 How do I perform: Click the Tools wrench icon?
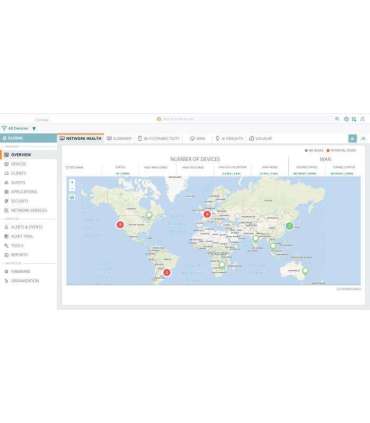[6, 246]
